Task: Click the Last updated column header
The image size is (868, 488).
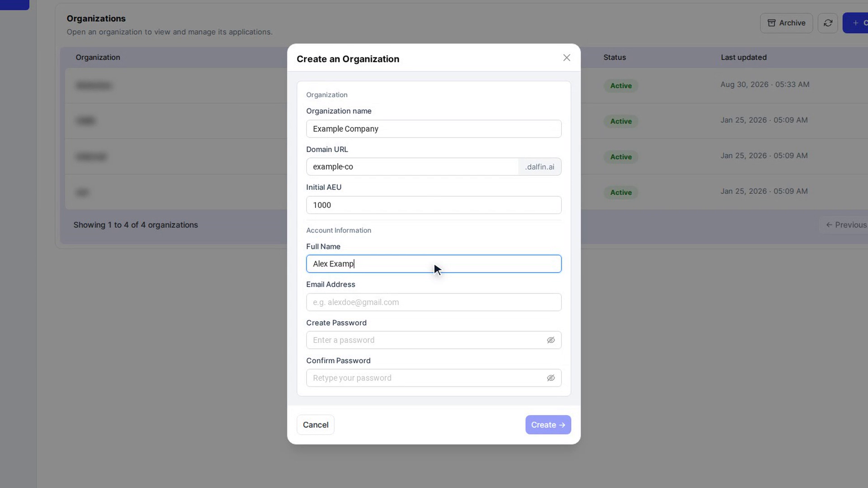Action: click(x=744, y=57)
